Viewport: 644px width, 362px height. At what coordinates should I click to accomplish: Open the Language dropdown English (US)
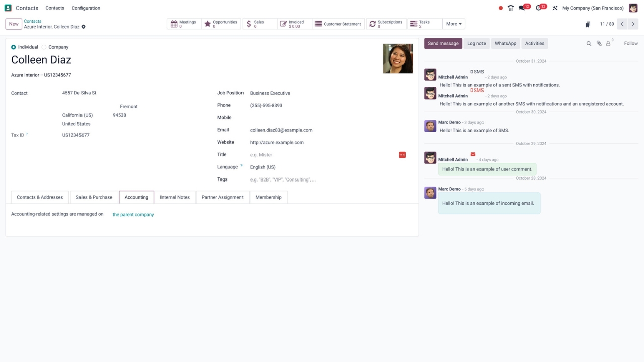327,167
